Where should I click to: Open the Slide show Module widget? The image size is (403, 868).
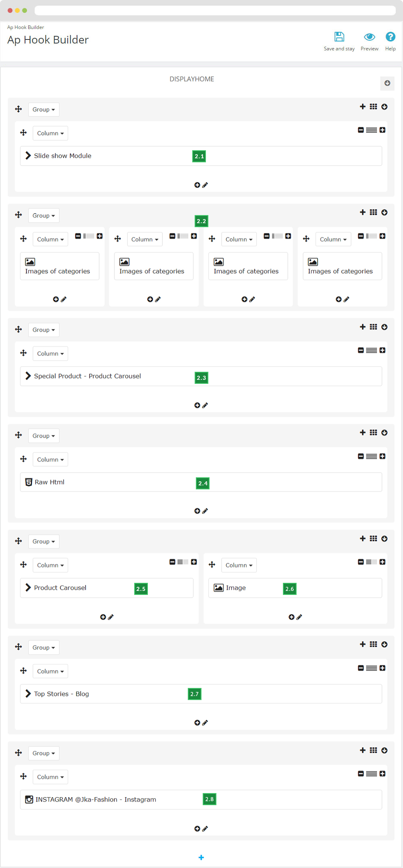[x=62, y=156]
